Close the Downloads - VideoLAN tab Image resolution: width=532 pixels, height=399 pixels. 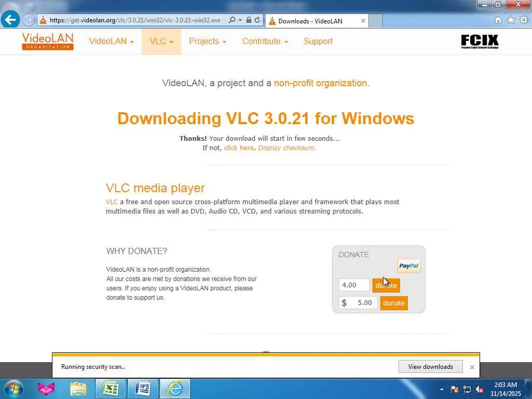click(363, 21)
